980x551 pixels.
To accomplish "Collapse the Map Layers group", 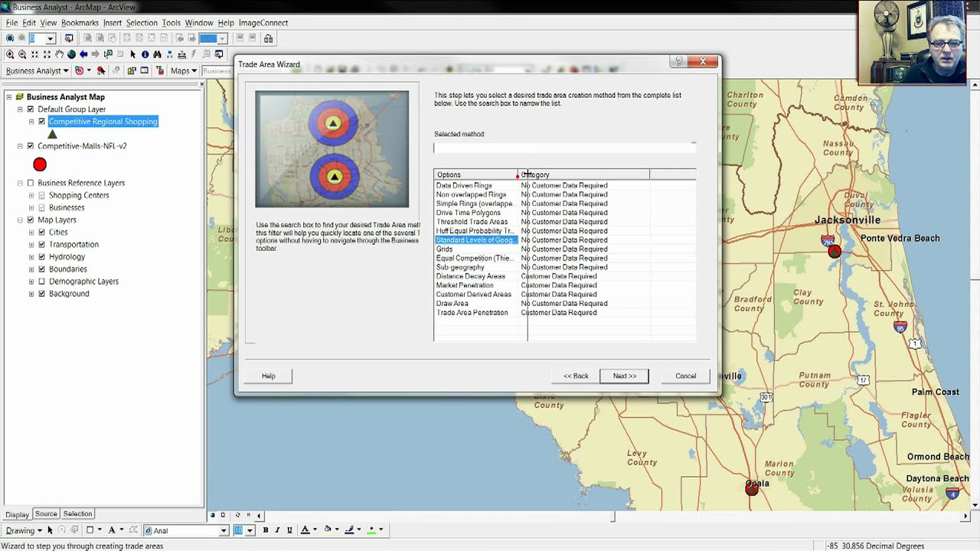I will click(x=20, y=220).
